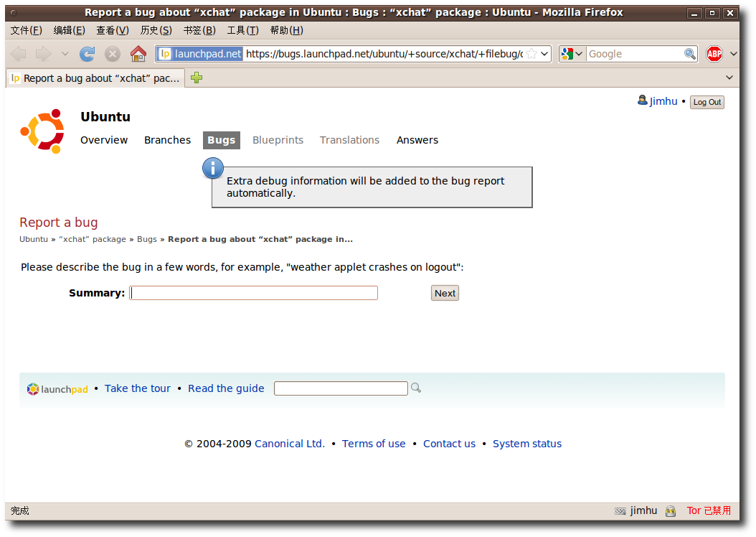Click the search magnifier in toolbar
Screen dimensions: 756x537
(x=690, y=54)
